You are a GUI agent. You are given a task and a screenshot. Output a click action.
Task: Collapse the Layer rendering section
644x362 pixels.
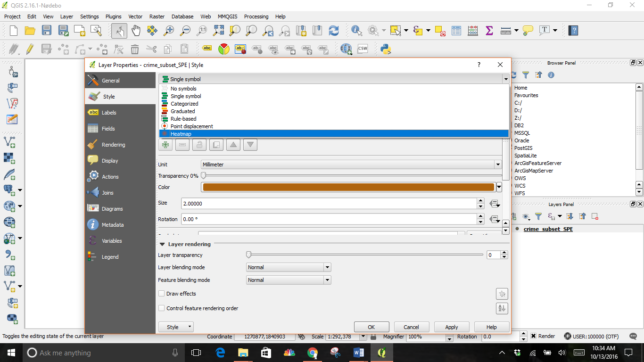[162, 244]
